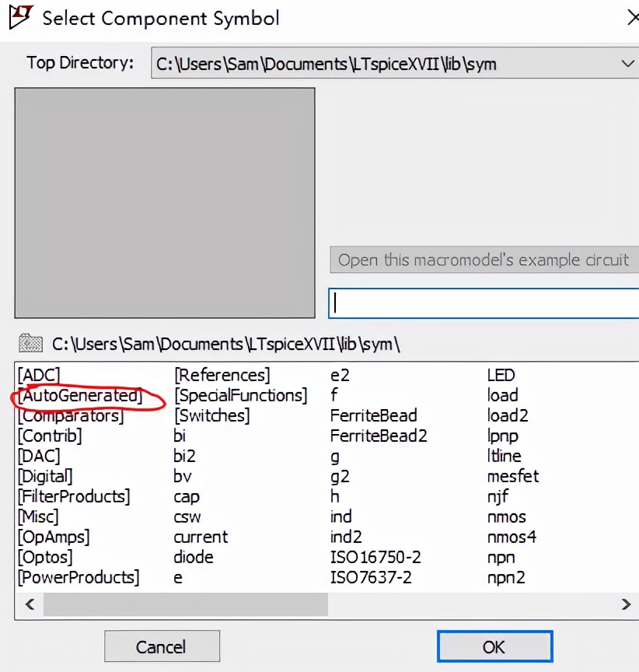
Task: Select the f symbol
Action: [334, 394]
